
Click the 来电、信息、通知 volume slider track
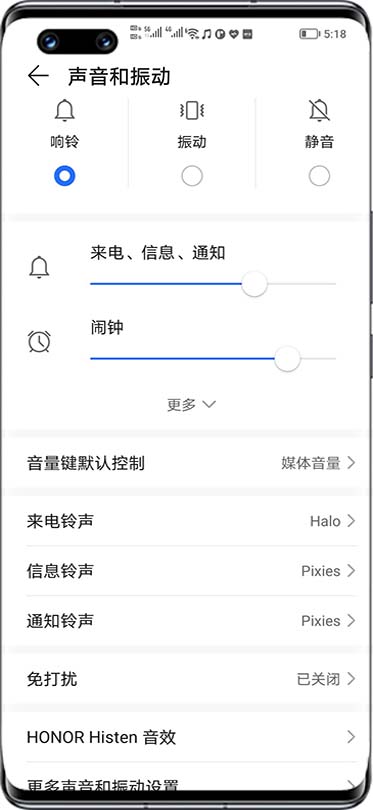[213, 284]
